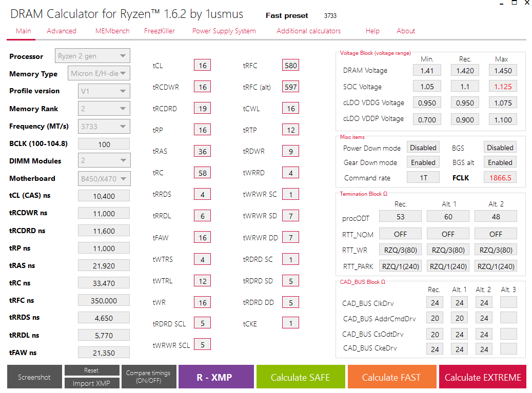
Task: Click CAD_BUS ClkDrv Rec. value 24
Action: point(435,302)
